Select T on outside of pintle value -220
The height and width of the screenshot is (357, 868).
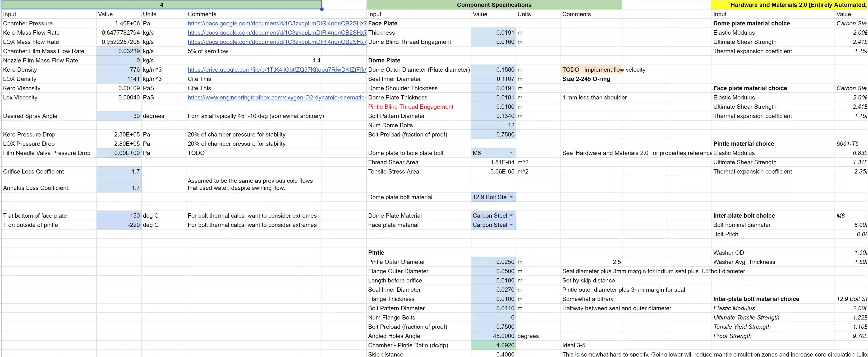tap(119, 225)
